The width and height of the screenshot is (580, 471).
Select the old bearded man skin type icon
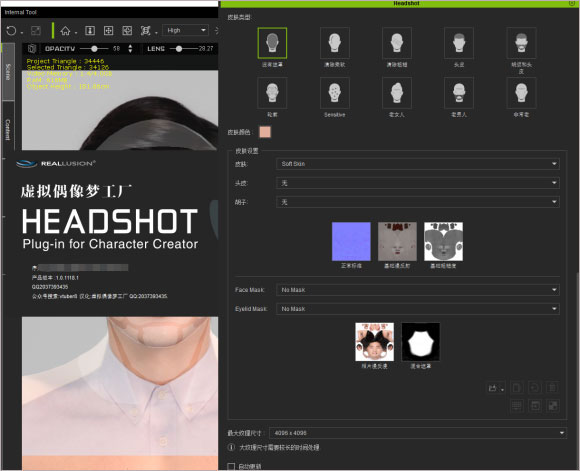(x=459, y=93)
